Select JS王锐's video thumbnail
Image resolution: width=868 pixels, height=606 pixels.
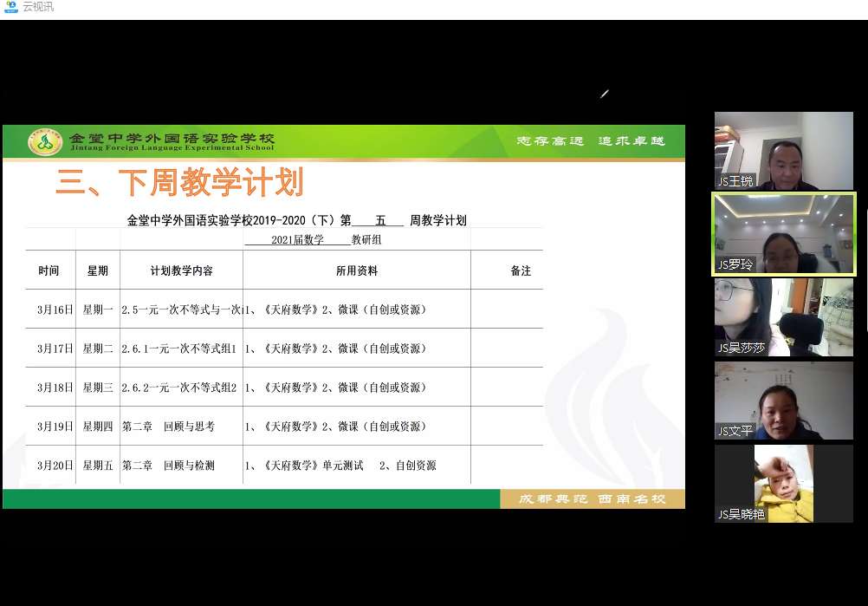click(x=783, y=151)
